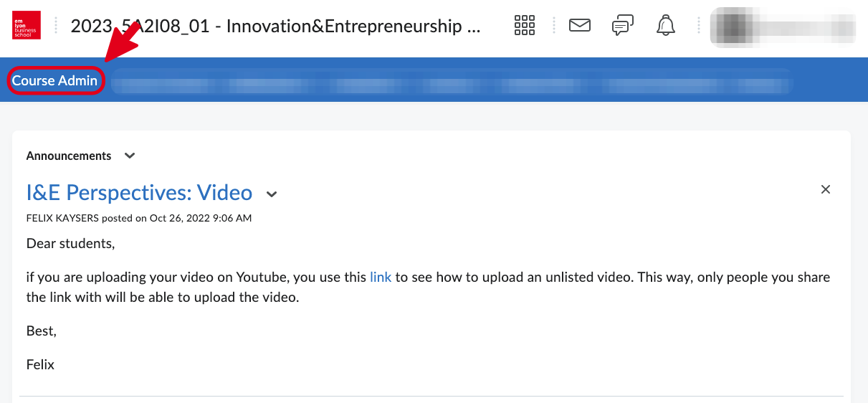
Task: Click the Announcements widget heading
Action: (69, 156)
